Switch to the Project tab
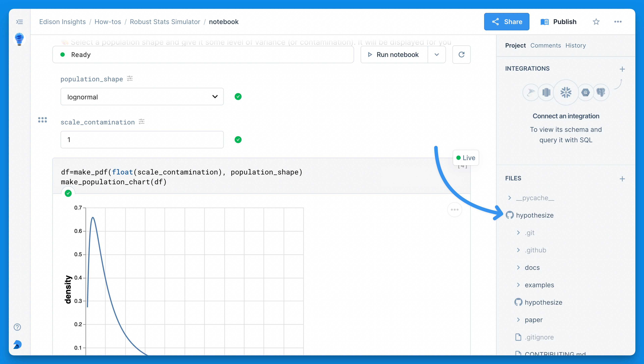The height and width of the screenshot is (364, 644). [x=515, y=45]
